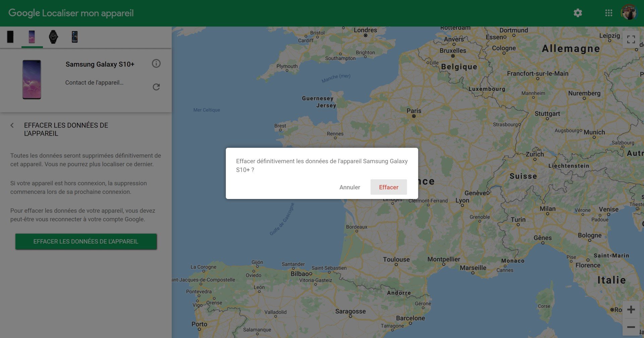Confirm erasing with the Effacer button
644x338 pixels.
point(389,187)
